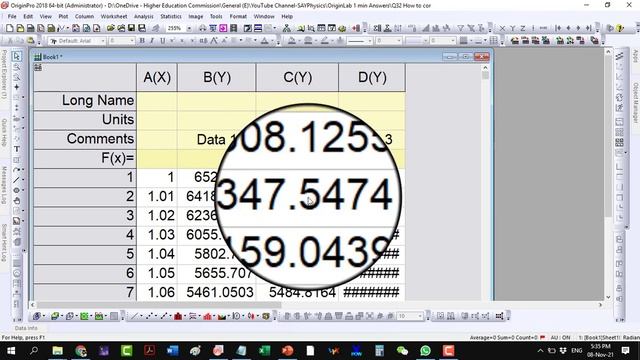The width and height of the screenshot is (640, 360).
Task: Select the Pan hand tool
Action: coord(17,200)
